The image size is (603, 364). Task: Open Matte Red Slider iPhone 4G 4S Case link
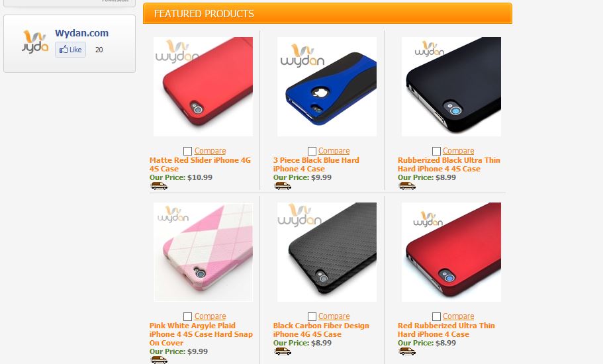[x=200, y=165]
